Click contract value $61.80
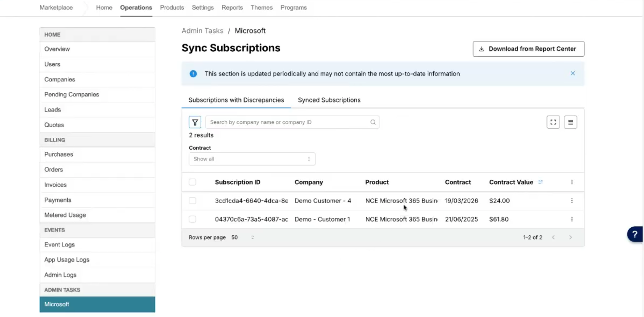Image resolution: width=644 pixels, height=317 pixels. pyautogui.click(x=499, y=219)
